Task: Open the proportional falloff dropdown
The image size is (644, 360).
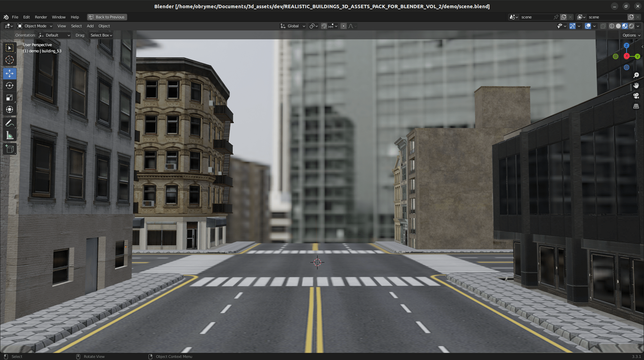Action: (352, 26)
